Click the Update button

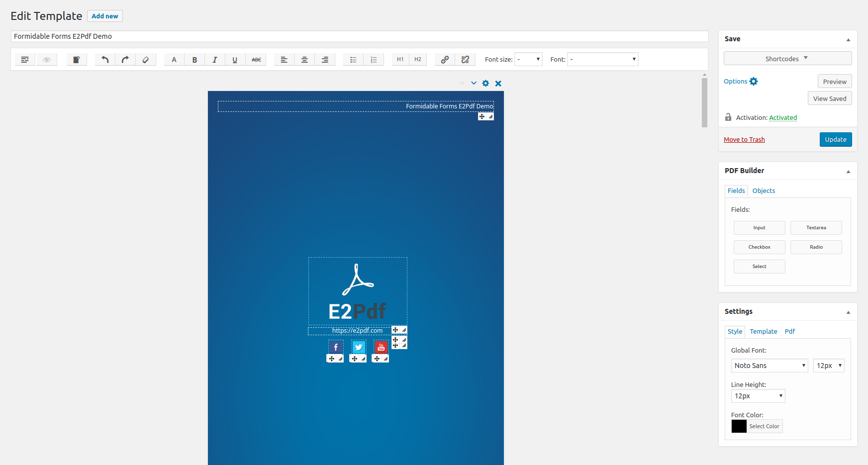[836, 140]
